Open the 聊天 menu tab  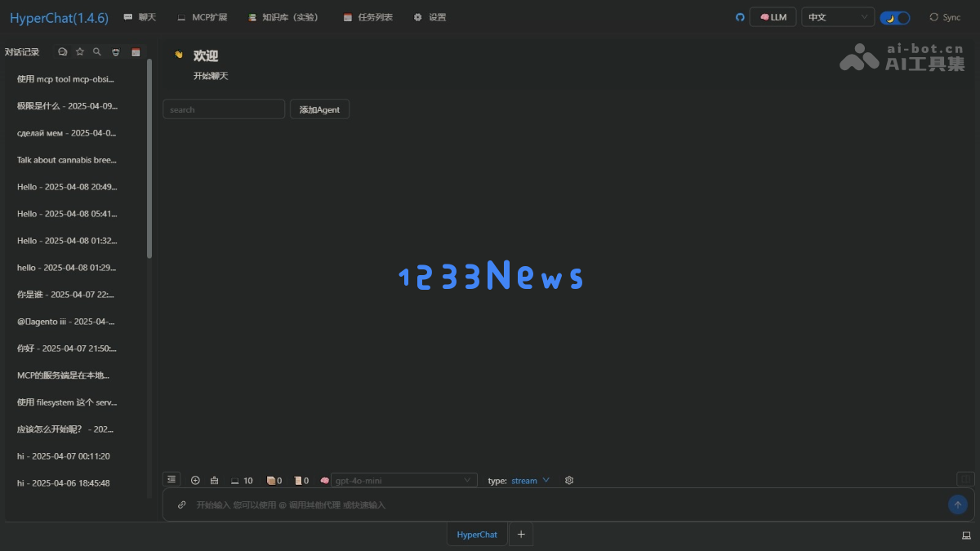point(140,17)
